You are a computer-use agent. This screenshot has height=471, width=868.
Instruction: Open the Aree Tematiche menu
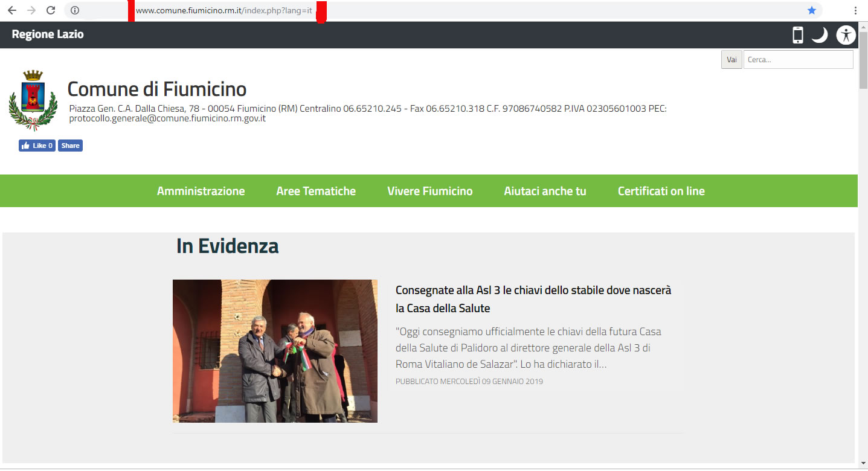(x=316, y=191)
